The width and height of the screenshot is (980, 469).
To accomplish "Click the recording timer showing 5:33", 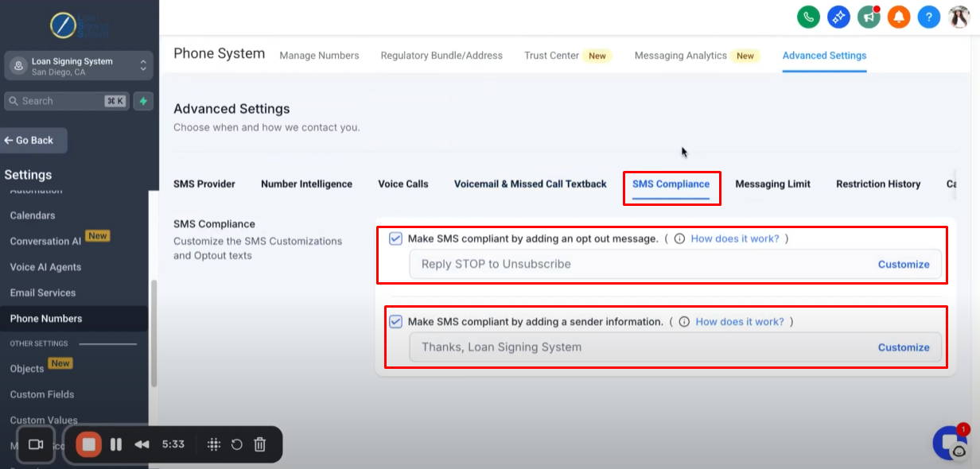I will pyautogui.click(x=173, y=444).
